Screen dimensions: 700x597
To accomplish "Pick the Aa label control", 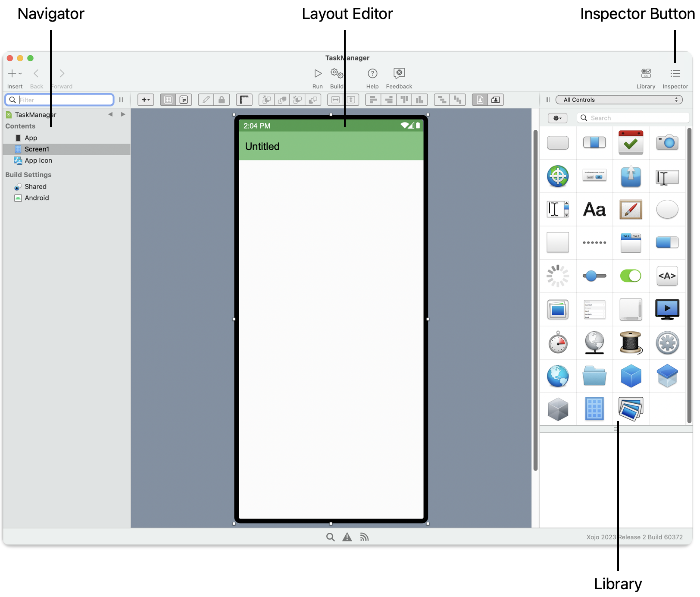I will (x=594, y=210).
